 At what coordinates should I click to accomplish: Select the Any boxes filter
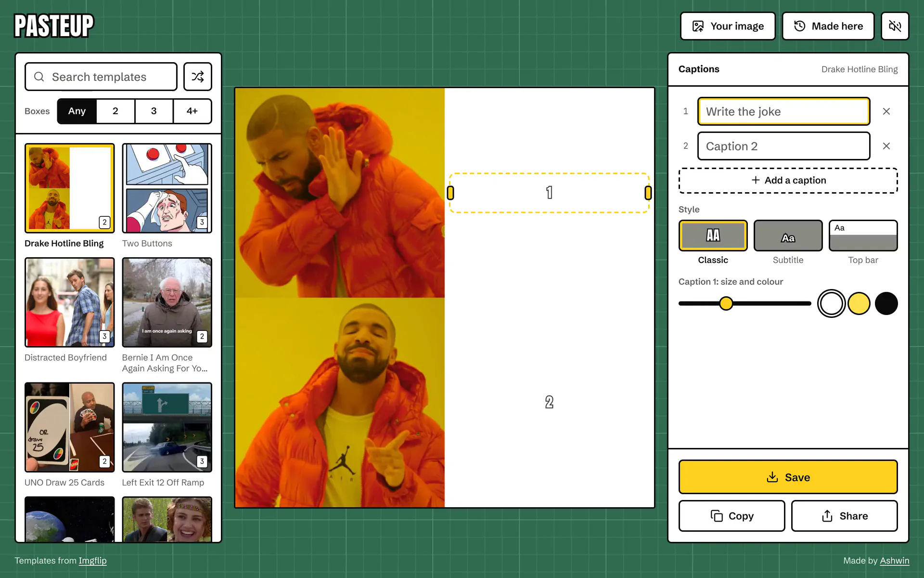coord(77,111)
